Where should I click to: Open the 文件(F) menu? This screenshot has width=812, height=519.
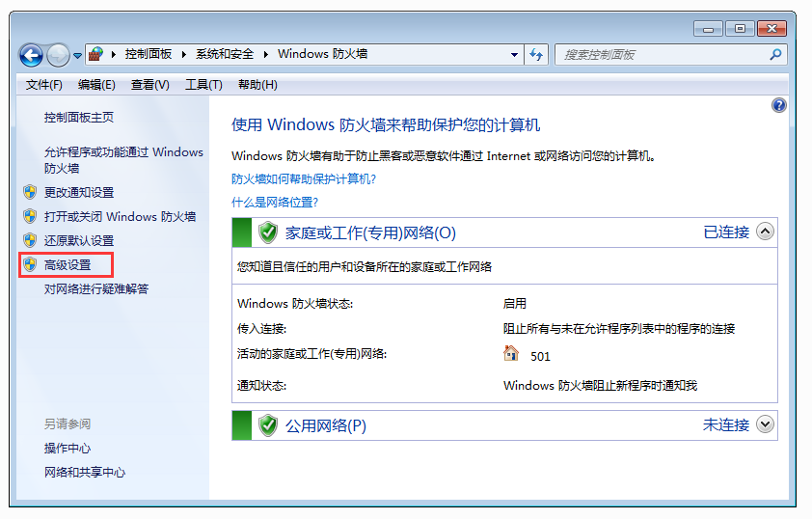pyautogui.click(x=44, y=85)
